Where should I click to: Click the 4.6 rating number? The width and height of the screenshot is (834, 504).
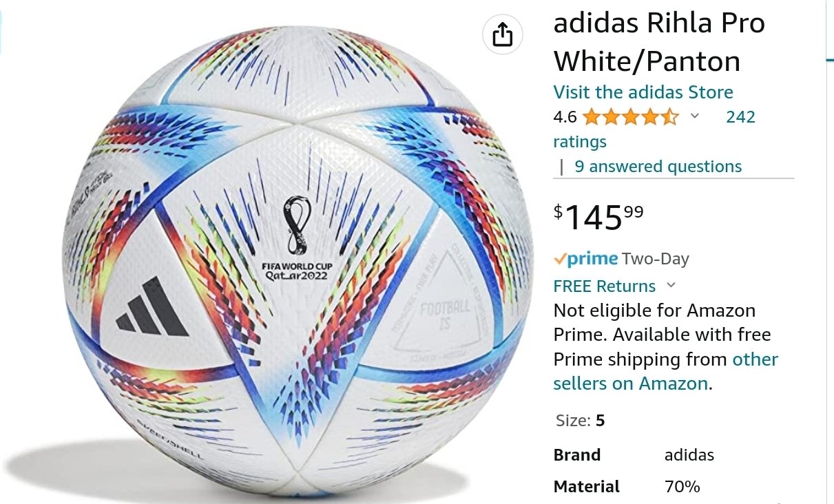point(565,117)
